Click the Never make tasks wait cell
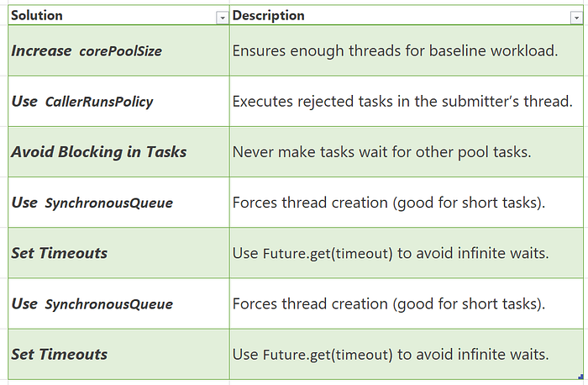This screenshot has width=588, height=385. 407,152
